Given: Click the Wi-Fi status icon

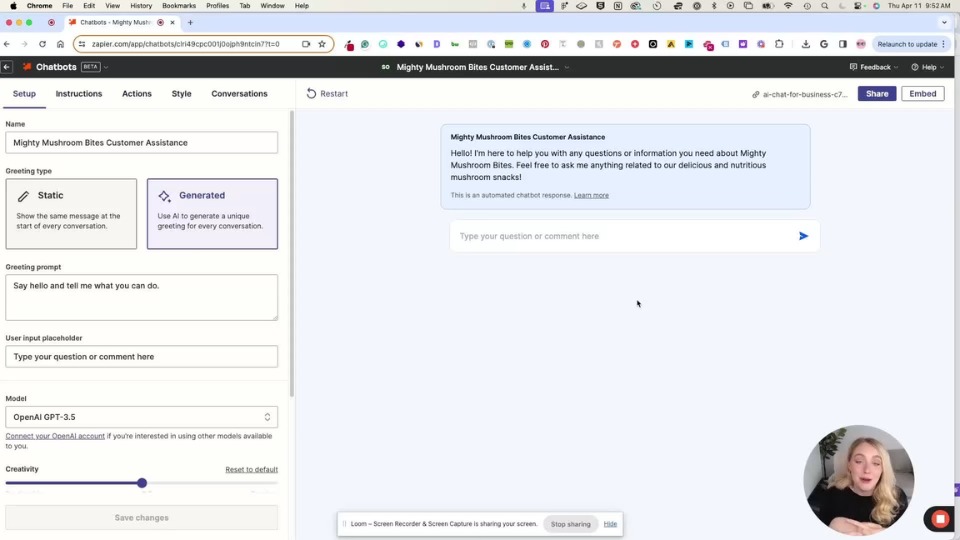Looking at the screenshot, I should (789, 6).
